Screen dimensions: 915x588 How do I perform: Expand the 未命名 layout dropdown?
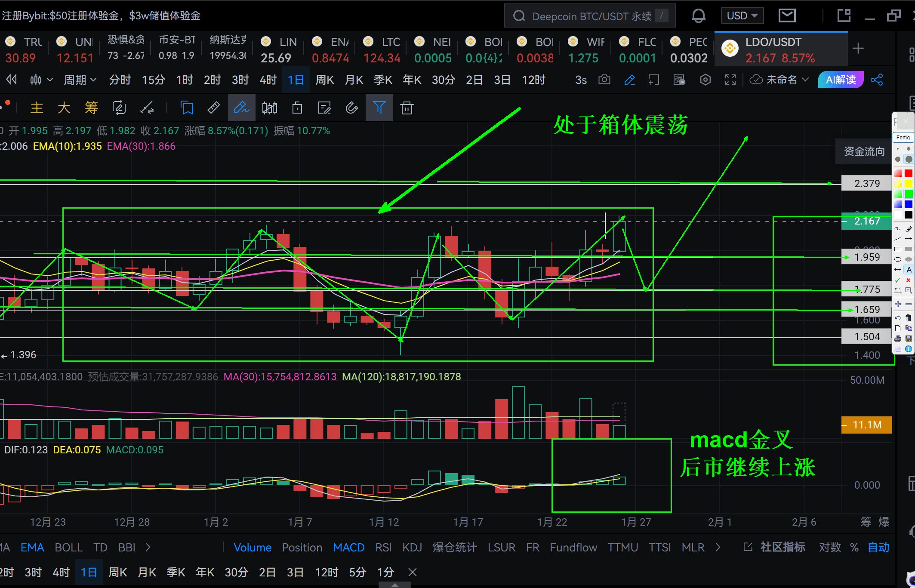(x=779, y=80)
